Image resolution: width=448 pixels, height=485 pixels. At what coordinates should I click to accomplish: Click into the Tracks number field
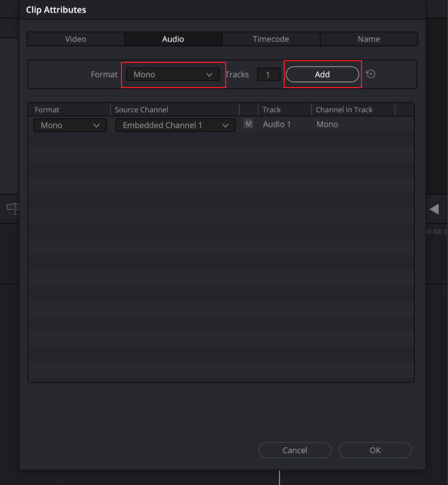[x=268, y=74]
